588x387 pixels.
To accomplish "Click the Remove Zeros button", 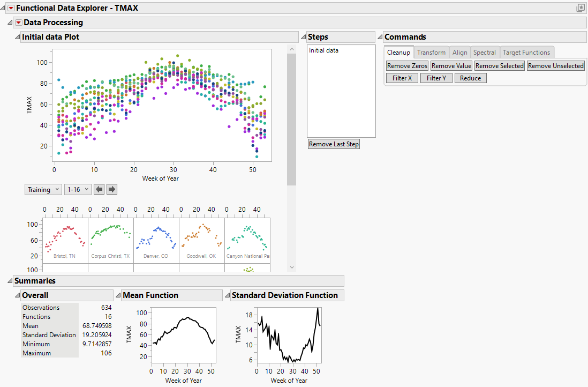I will point(406,65).
